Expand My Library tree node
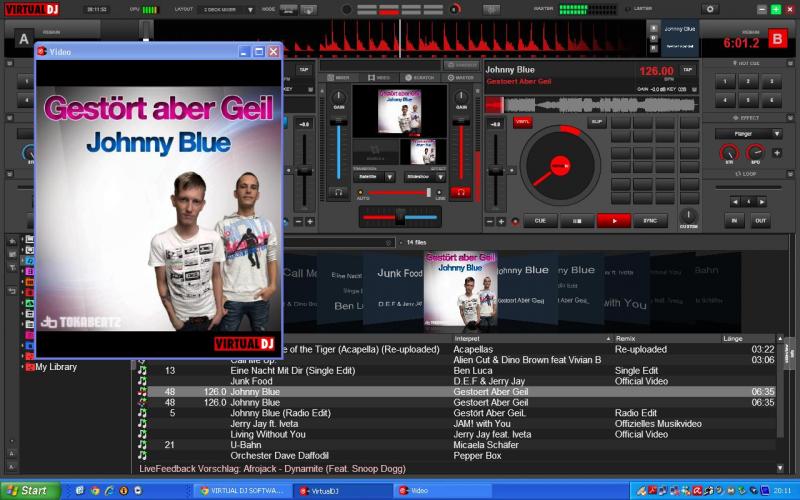The height and width of the screenshot is (500, 800). point(22,367)
